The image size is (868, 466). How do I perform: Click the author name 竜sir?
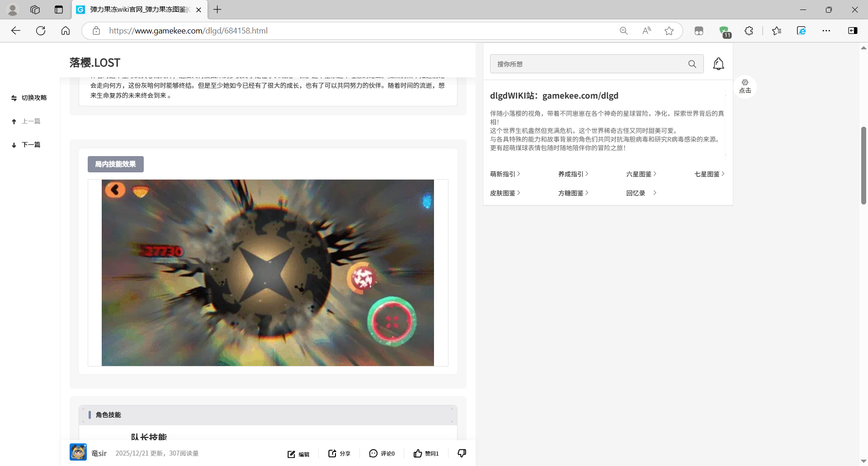(99, 453)
